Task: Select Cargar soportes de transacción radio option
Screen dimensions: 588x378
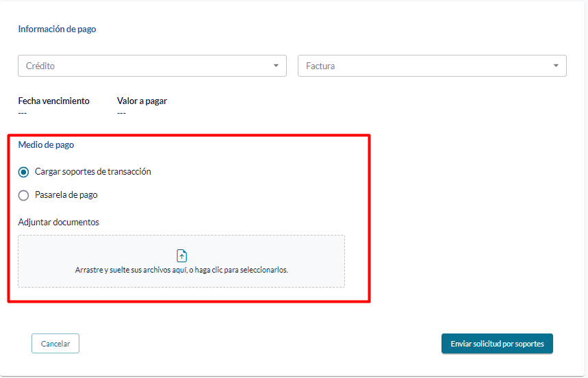Action: coord(24,172)
